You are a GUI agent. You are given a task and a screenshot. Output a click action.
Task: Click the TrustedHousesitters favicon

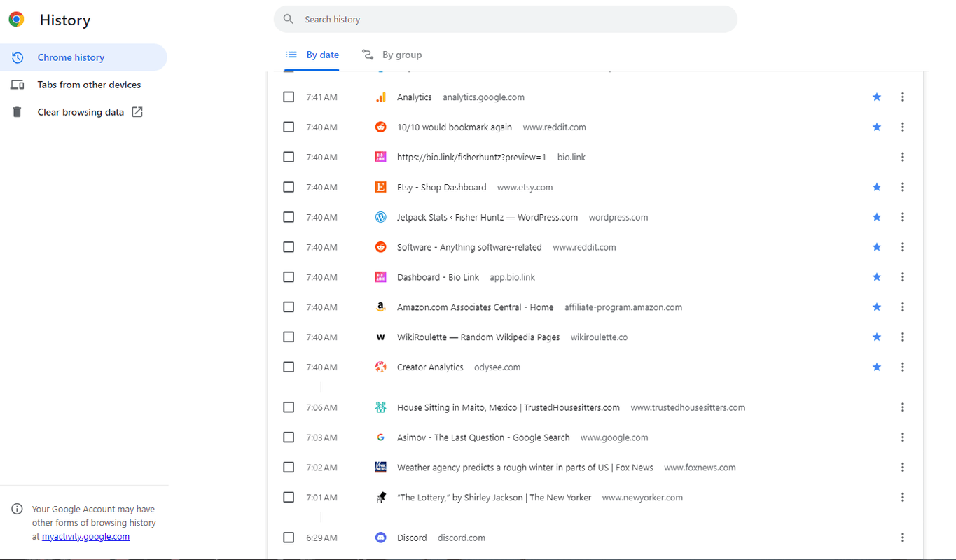point(381,407)
